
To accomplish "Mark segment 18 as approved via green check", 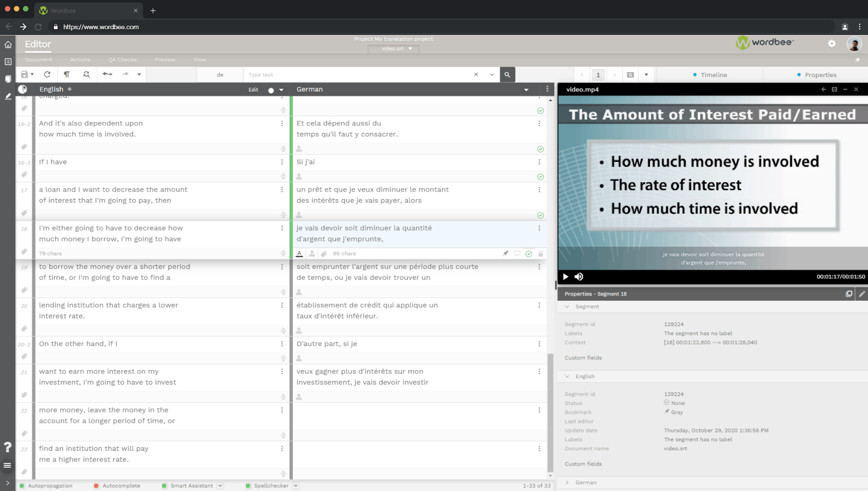I will point(529,253).
